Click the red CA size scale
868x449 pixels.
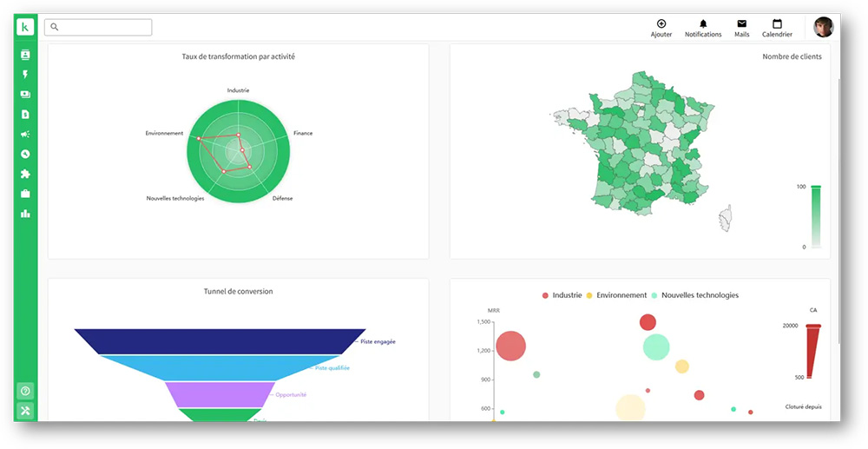(812, 351)
